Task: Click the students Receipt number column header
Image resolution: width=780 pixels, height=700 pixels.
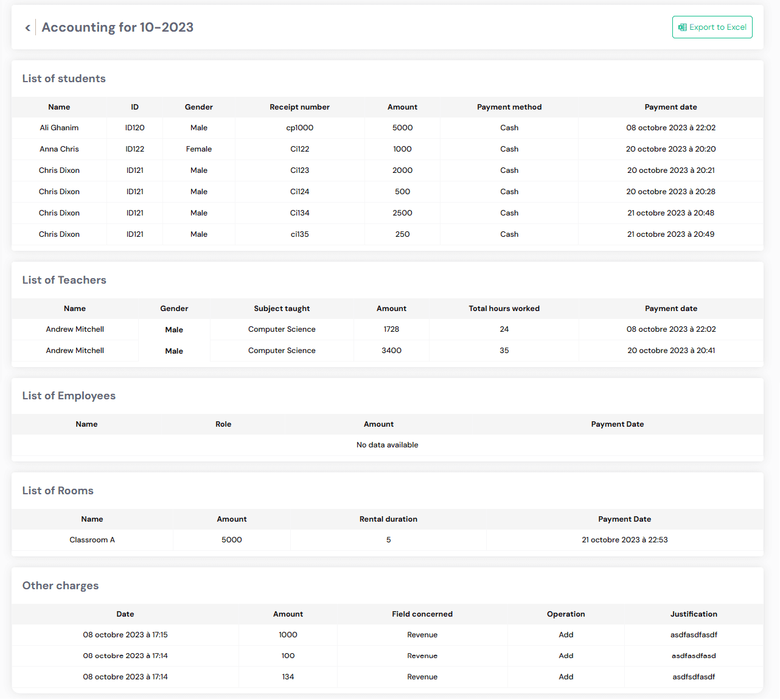Action: click(x=299, y=107)
